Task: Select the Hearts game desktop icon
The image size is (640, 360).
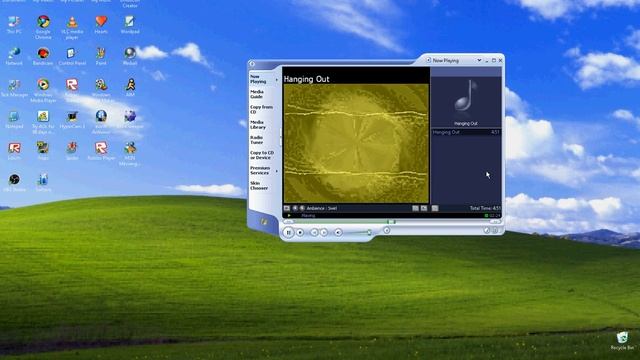Action: 101,24
